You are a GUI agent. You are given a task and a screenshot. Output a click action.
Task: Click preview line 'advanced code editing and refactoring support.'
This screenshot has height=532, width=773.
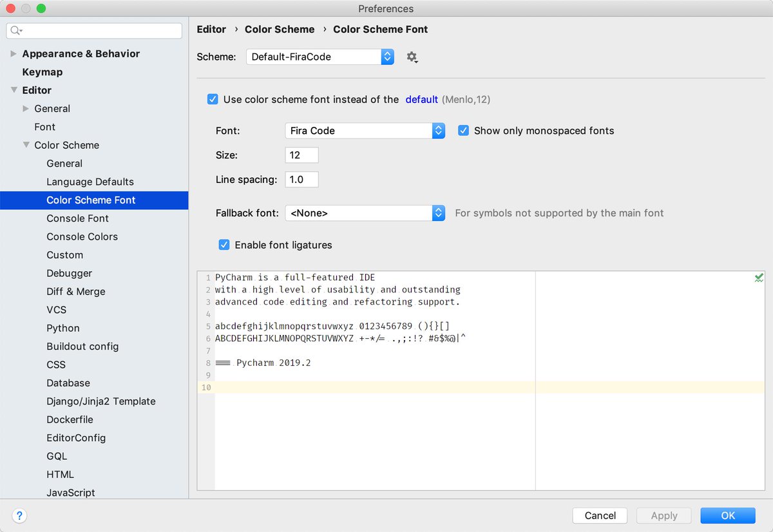(x=338, y=301)
